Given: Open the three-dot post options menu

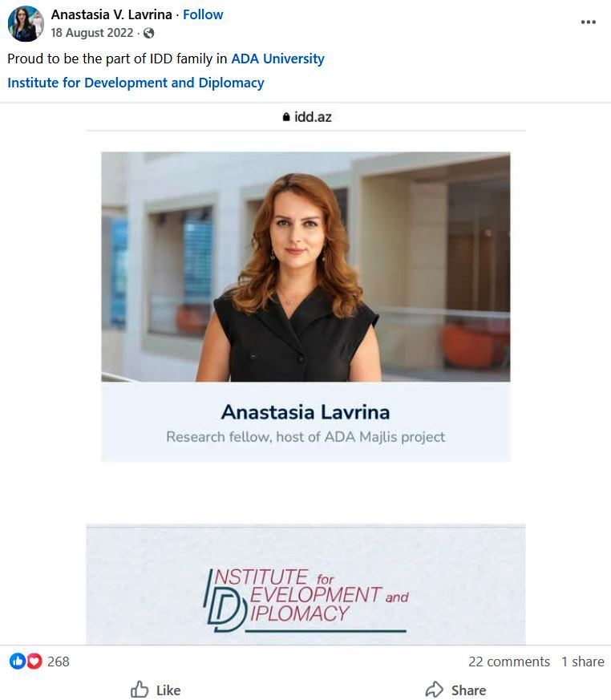Looking at the screenshot, I should [589, 22].
